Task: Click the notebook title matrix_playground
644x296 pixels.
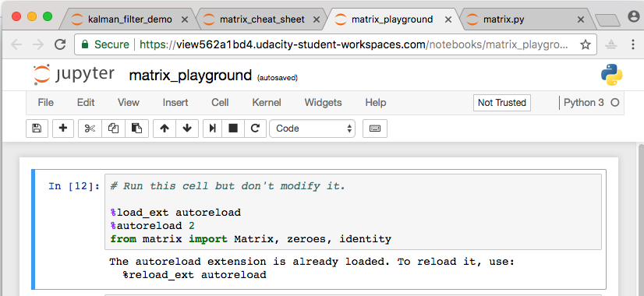Action: [190, 76]
